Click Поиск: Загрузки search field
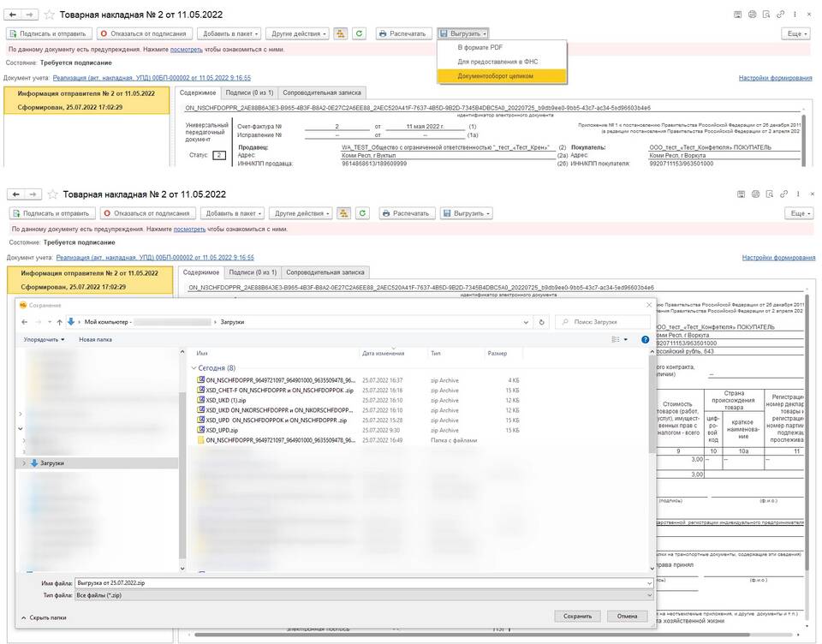This screenshot has width=822, height=644. point(603,322)
